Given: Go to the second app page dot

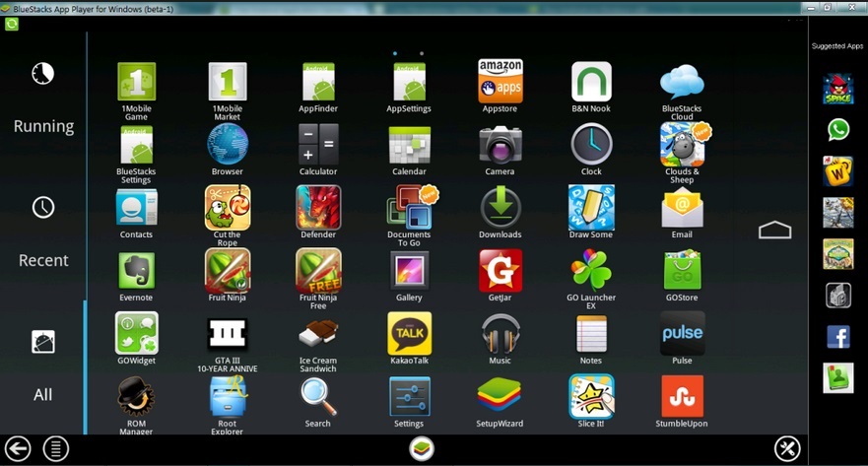Looking at the screenshot, I should (x=422, y=53).
